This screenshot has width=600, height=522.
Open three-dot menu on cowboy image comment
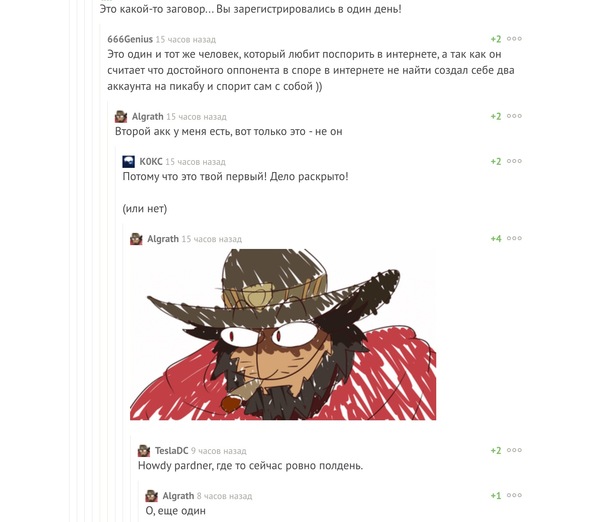click(514, 238)
